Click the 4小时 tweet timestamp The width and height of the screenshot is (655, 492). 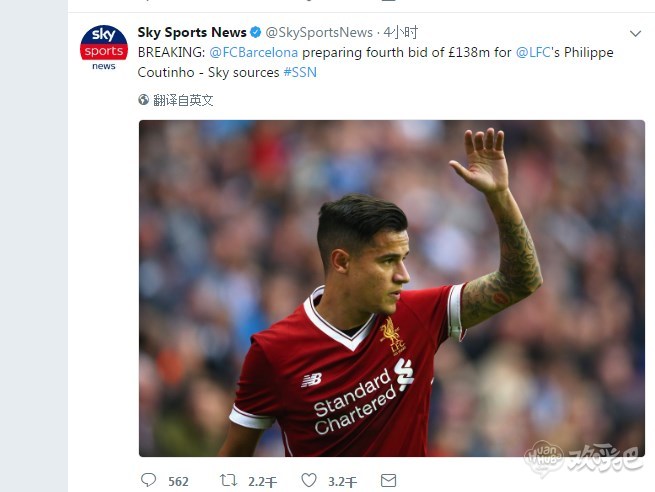click(x=401, y=32)
